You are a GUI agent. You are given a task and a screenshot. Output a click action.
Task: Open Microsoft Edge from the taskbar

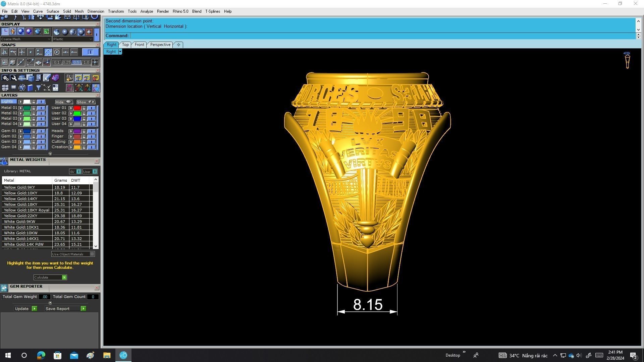click(41, 355)
